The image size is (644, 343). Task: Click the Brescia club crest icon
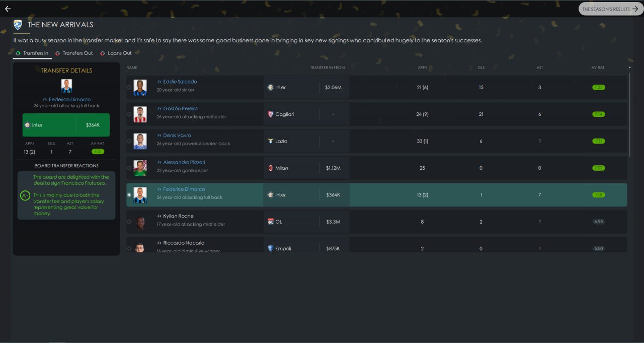click(x=18, y=24)
